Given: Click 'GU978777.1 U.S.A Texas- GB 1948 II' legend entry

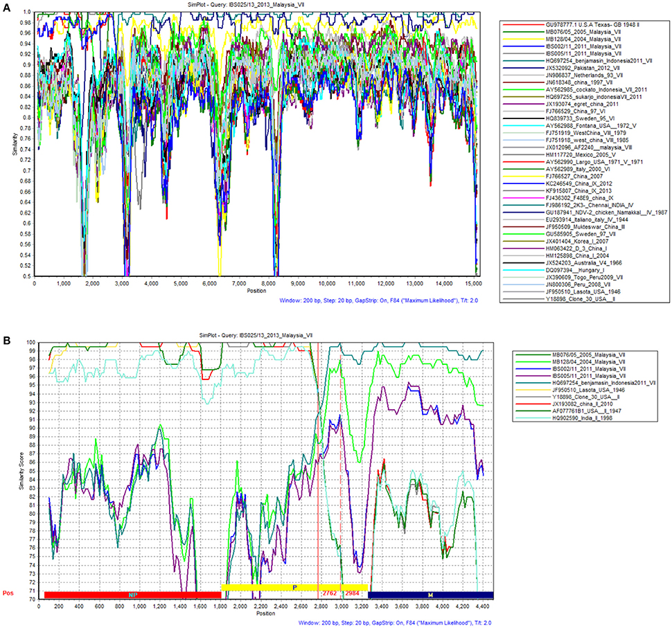Looking at the screenshot, I should (x=592, y=25).
